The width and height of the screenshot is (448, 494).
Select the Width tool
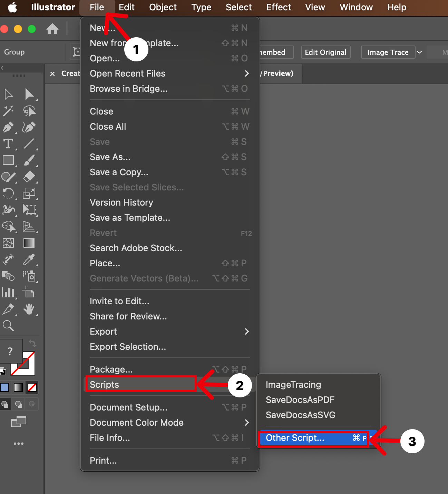tap(8, 210)
